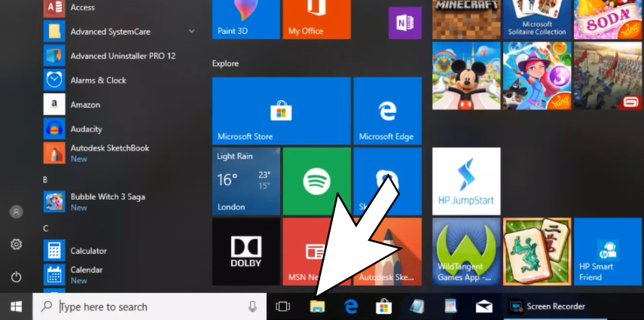The width and height of the screenshot is (644, 320).
Task: Open the London weather tile
Action: 246,181
